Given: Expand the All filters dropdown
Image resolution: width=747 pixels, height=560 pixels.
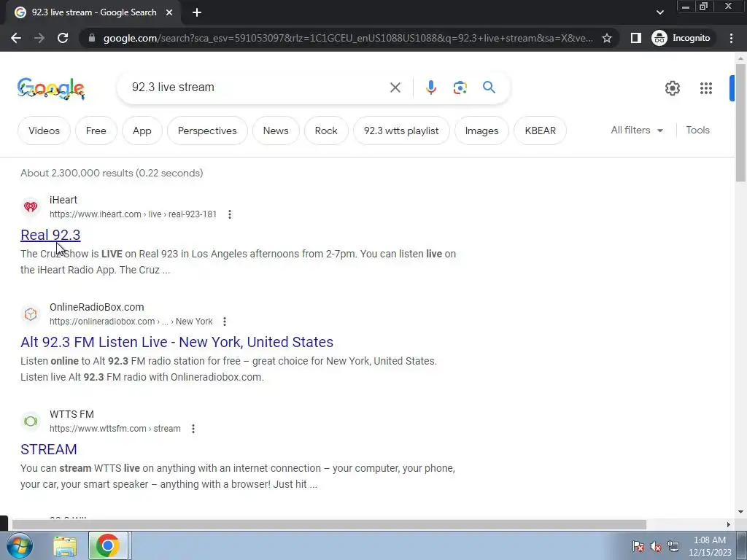Looking at the screenshot, I should tap(637, 130).
